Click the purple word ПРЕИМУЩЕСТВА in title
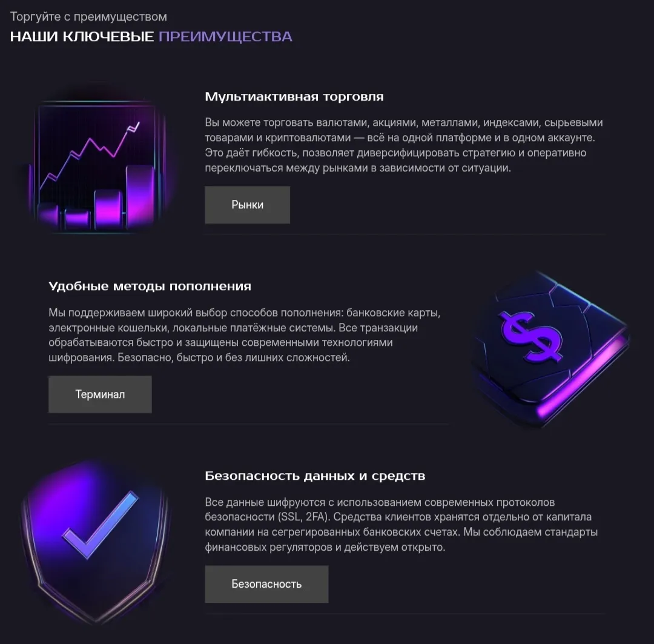Viewport: 654px width, 644px height. pos(225,37)
